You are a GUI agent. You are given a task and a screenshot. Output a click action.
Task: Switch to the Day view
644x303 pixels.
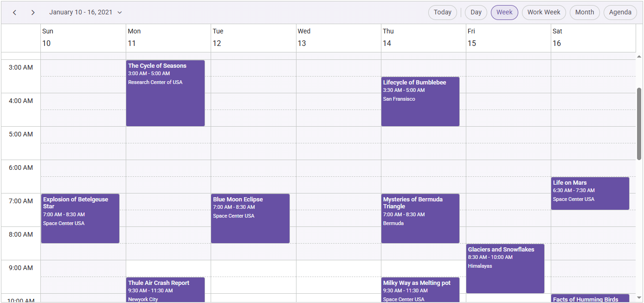(x=476, y=12)
